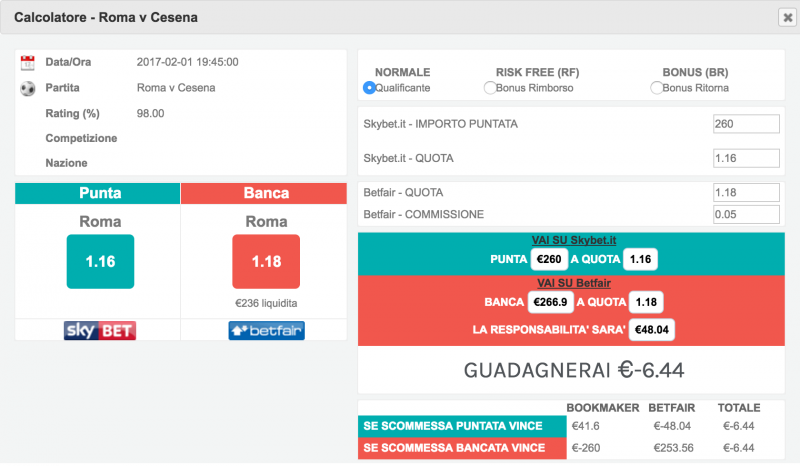Open the VAI SU Skybet.it link
The height and width of the screenshot is (466, 800).
(573, 240)
